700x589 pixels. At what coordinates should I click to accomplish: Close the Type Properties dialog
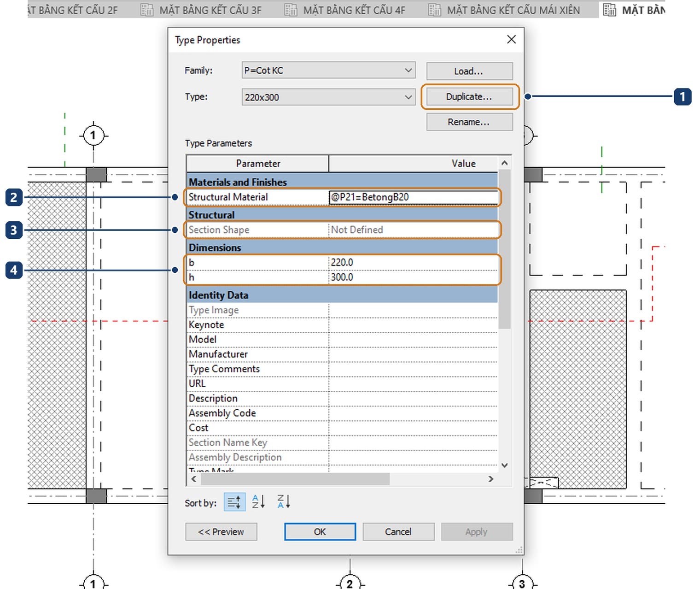(x=511, y=40)
